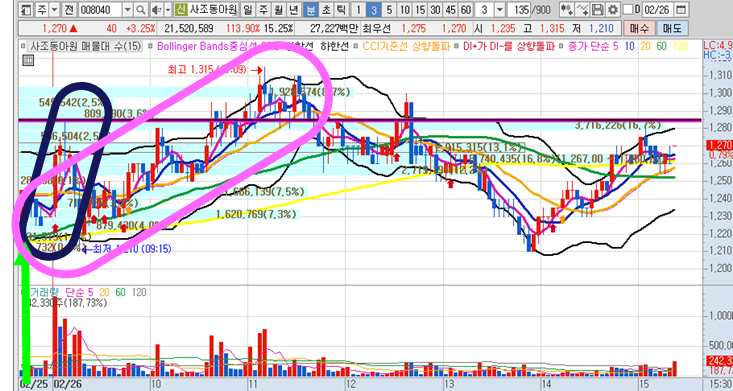
Task: Click the low price 1,210 in header
Action: pyautogui.click(x=601, y=29)
